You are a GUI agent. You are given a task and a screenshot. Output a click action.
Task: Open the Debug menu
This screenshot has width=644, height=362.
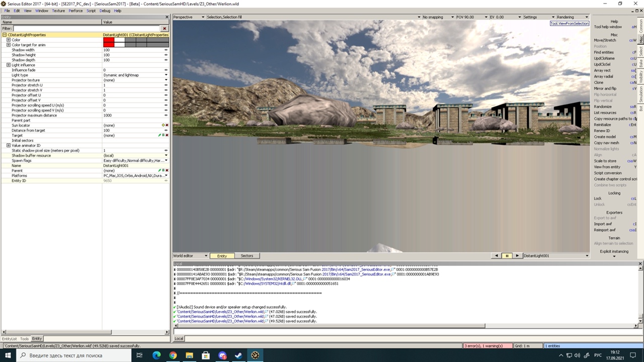point(105,11)
